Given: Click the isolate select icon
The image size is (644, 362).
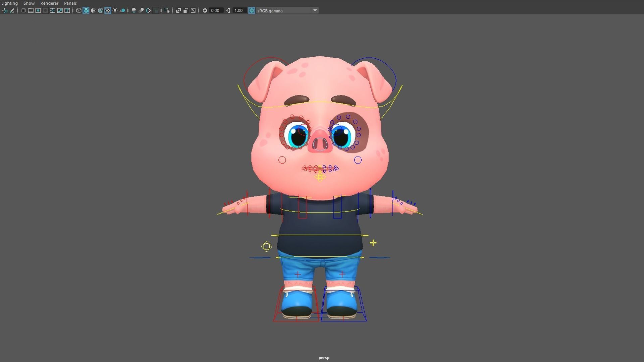Looking at the screenshot, I should click(167, 10).
